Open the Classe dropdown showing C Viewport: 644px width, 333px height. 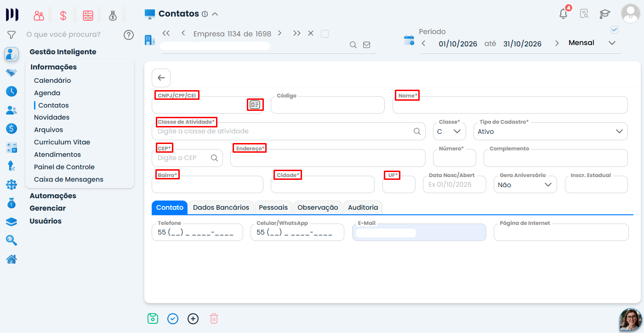click(450, 131)
